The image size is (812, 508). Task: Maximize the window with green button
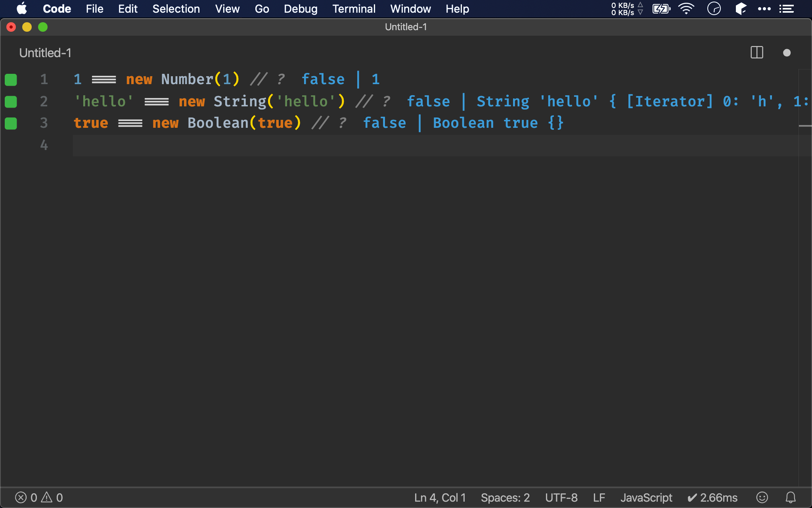click(43, 27)
